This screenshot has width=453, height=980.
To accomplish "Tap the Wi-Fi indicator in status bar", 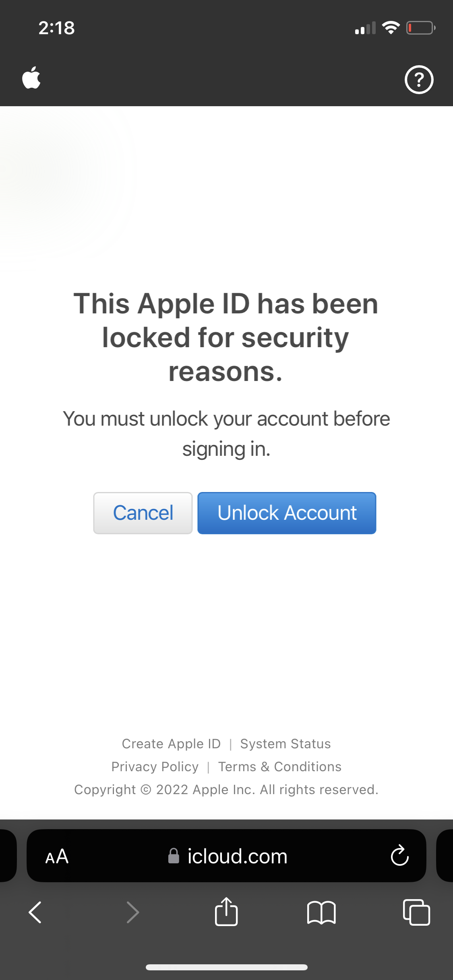I will pyautogui.click(x=389, y=27).
